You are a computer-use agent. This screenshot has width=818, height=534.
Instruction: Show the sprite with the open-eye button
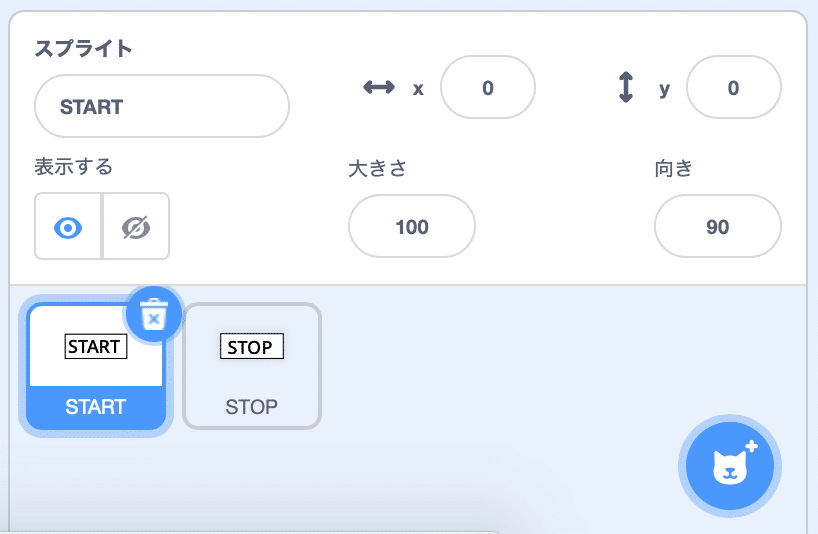click(x=68, y=226)
